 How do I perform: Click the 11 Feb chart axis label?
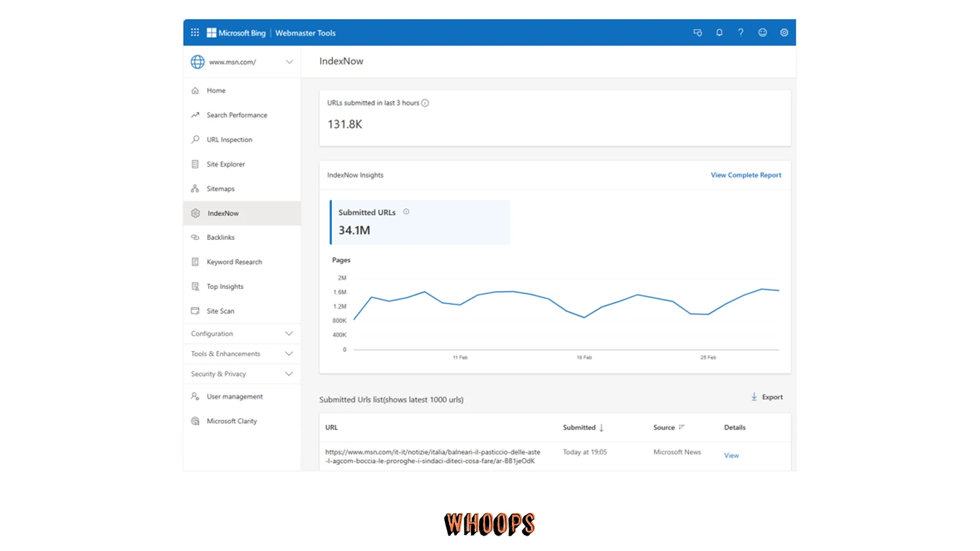[x=460, y=358]
